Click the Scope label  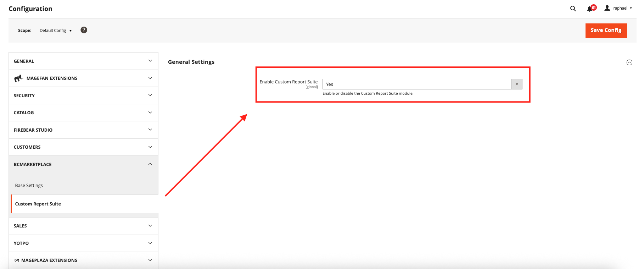pos(25,31)
